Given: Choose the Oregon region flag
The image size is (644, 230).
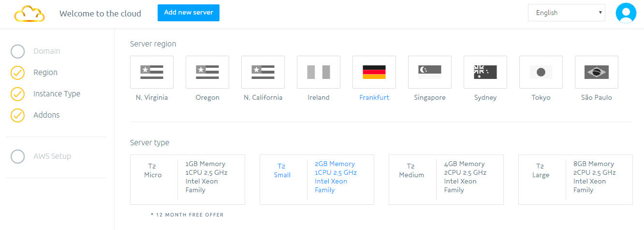Looking at the screenshot, I should [207, 72].
